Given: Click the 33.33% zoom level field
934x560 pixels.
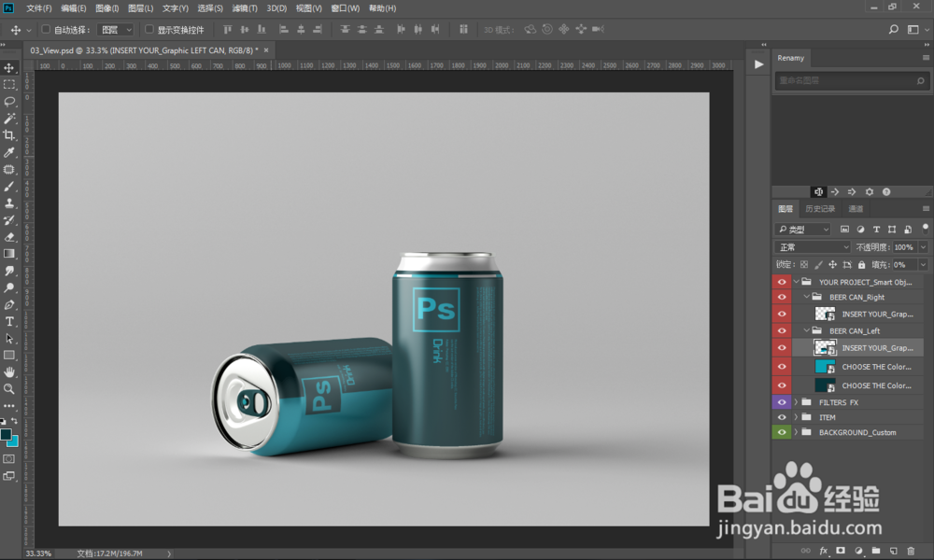Looking at the screenshot, I should tap(38, 553).
